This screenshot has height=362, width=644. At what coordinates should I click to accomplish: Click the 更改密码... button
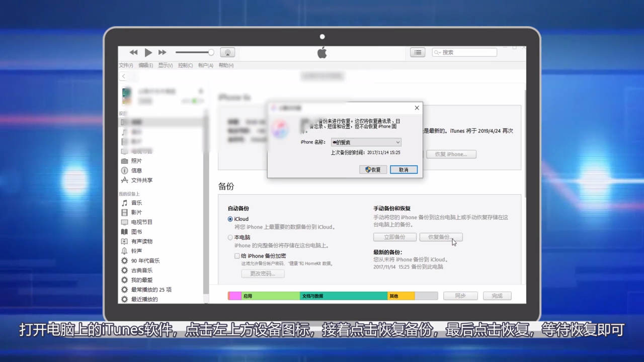point(263,274)
